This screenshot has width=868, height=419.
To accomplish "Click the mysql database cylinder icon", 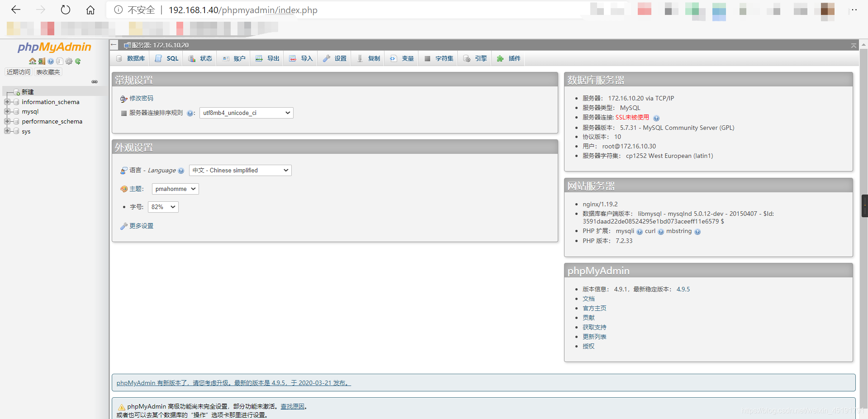I will point(17,112).
